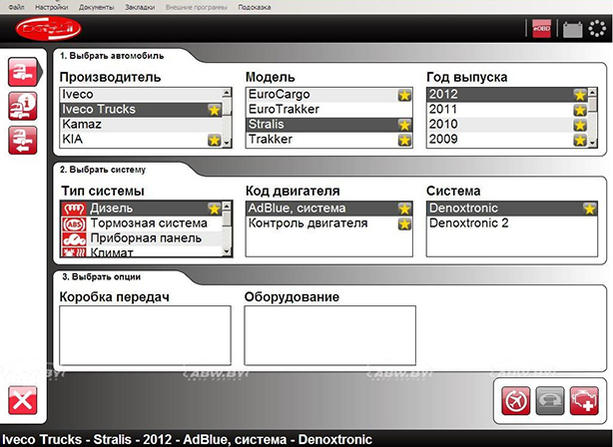This screenshot has height=447, width=613.
Task: Toggle favorite star for Дизель
Action: [x=214, y=209]
